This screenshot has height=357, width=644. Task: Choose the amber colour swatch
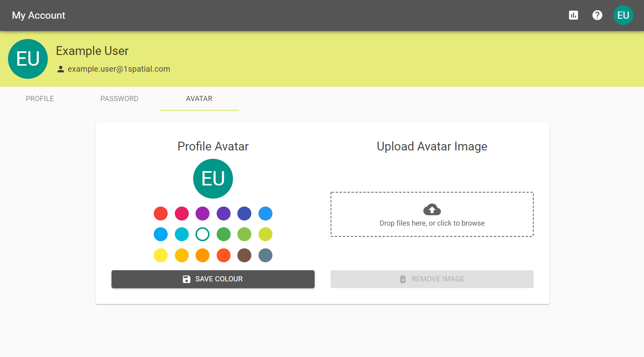coord(182,255)
